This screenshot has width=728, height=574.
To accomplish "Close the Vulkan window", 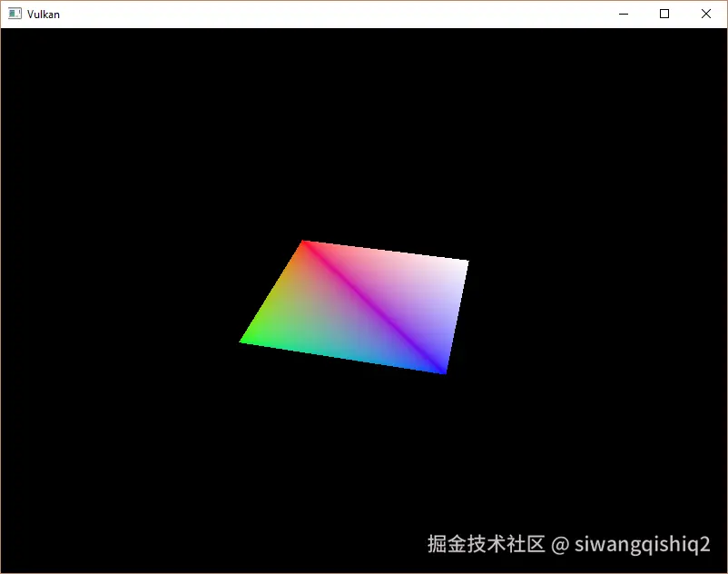I will [x=705, y=14].
